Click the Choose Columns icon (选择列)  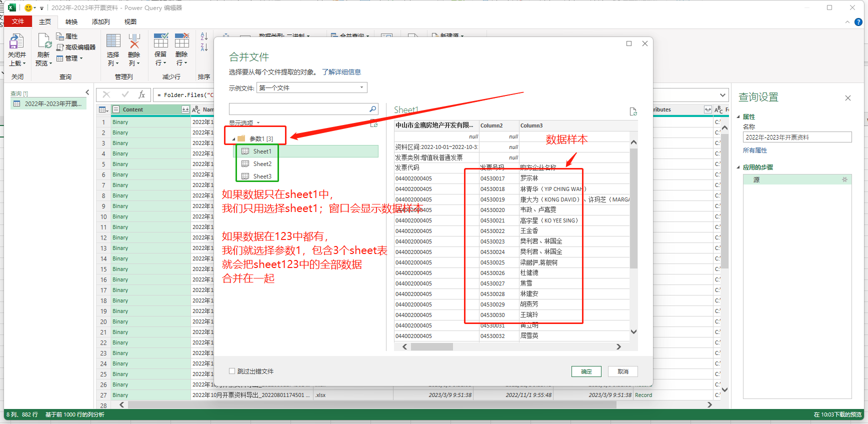[x=113, y=41]
